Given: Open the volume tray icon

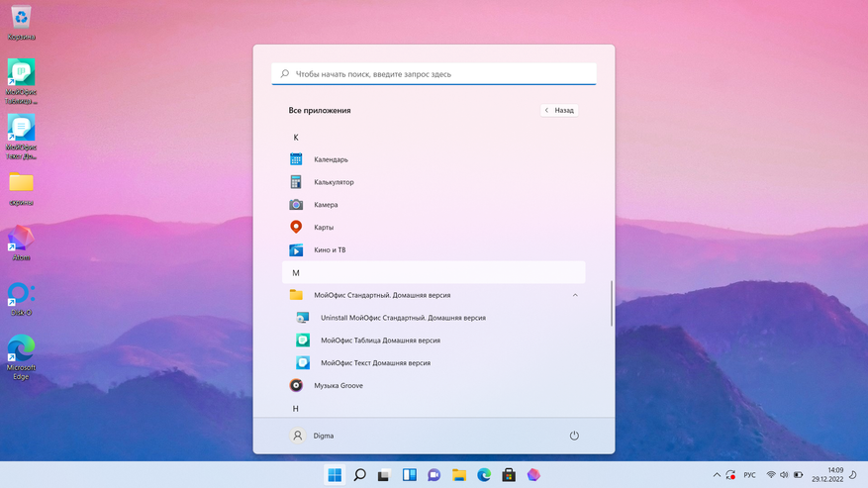Looking at the screenshot, I should (784, 475).
